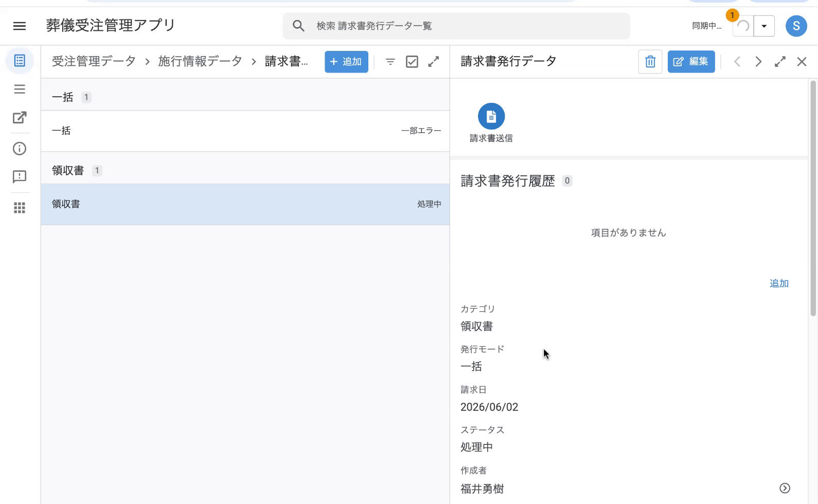818x504 pixels.
Task: Open the 一括 row with 一部エラー
Action: point(245,131)
